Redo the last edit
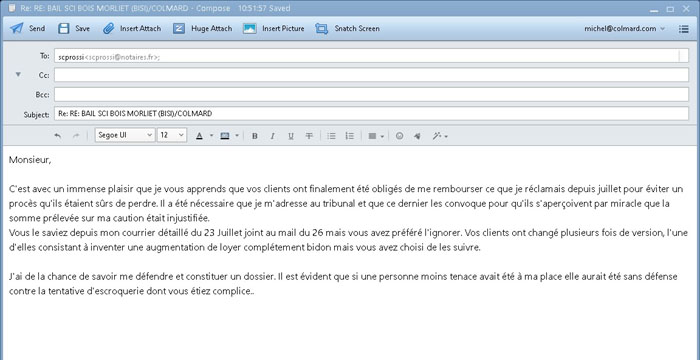The height and width of the screenshot is (360, 700). point(76,136)
